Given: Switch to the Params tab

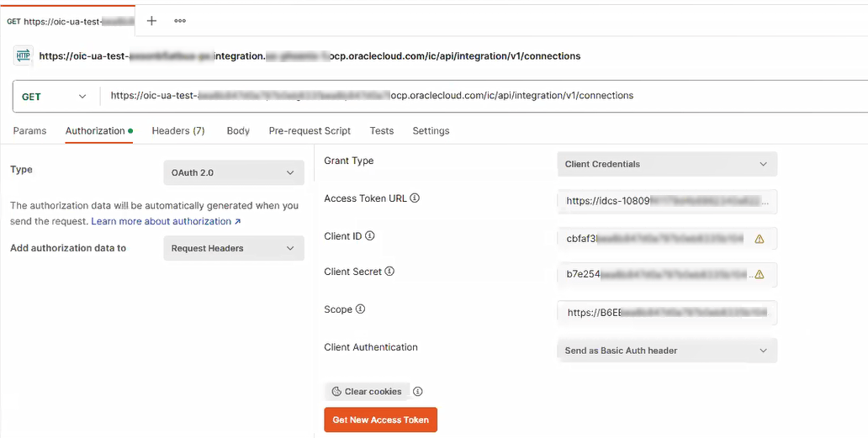Looking at the screenshot, I should (30, 131).
